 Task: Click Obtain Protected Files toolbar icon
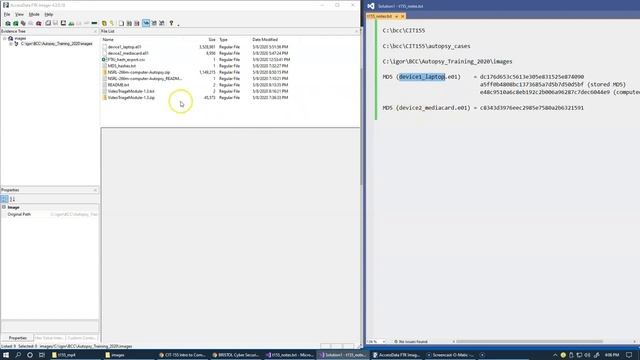[x=104, y=23]
